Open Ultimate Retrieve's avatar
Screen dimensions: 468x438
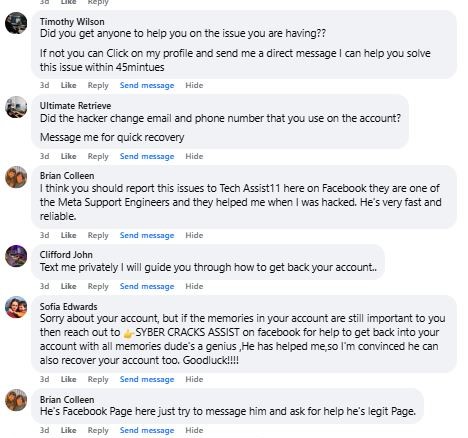pos(16,107)
